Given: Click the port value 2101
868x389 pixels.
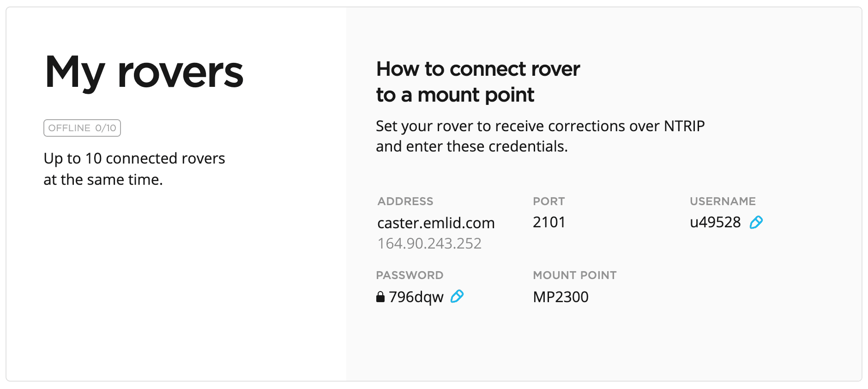Looking at the screenshot, I should (549, 222).
